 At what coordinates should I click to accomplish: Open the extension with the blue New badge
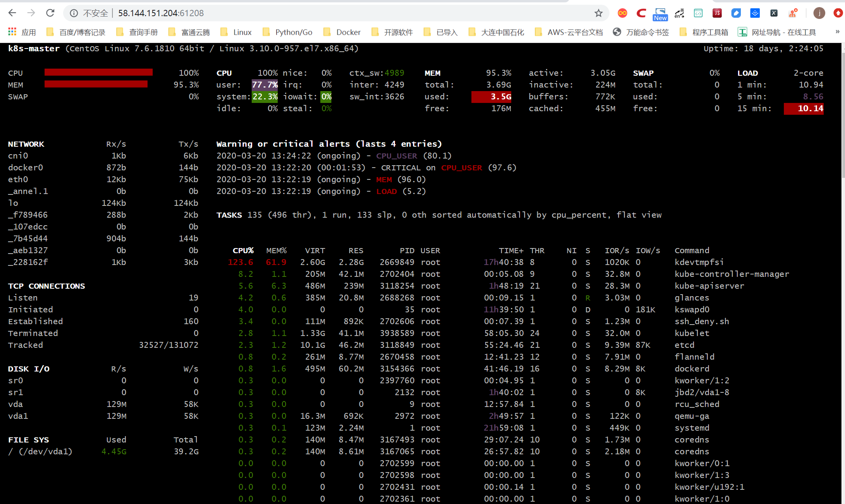660,14
